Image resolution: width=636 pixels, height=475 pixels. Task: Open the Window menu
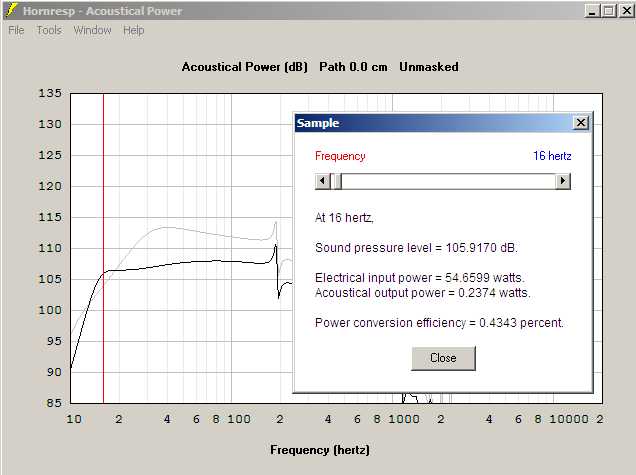pos(92,30)
